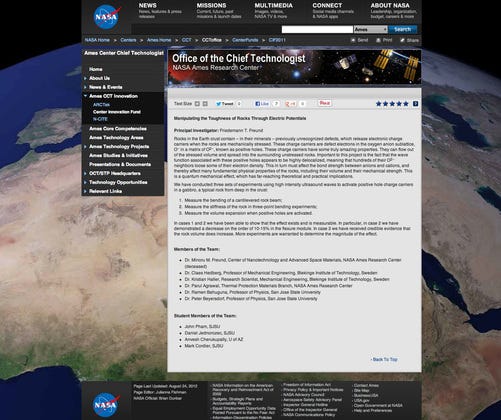This screenshot has width=501, height=420.
Task: Open Presentations & Documents in the sidebar
Action: [x=120, y=164]
